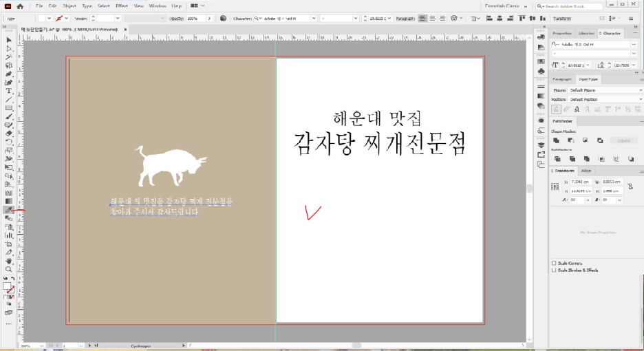This screenshot has height=351, width=644.
Task: Open font size dropdown in control bar
Action: (389, 19)
